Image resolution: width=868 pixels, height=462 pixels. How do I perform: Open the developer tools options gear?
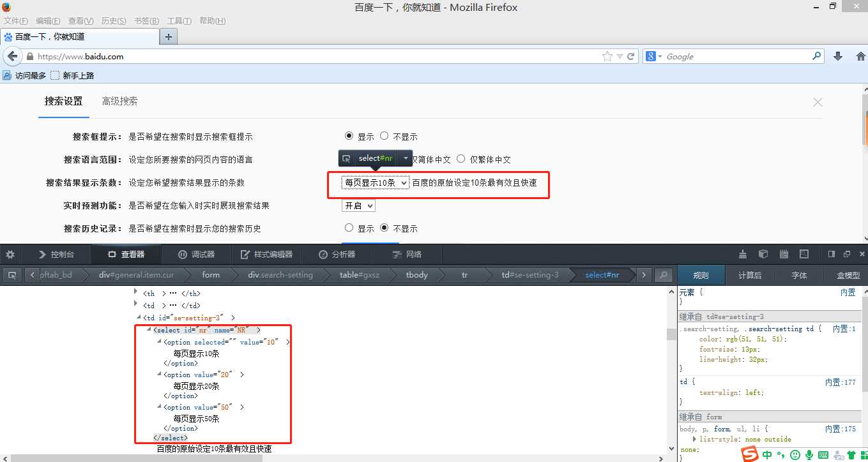tap(10, 254)
